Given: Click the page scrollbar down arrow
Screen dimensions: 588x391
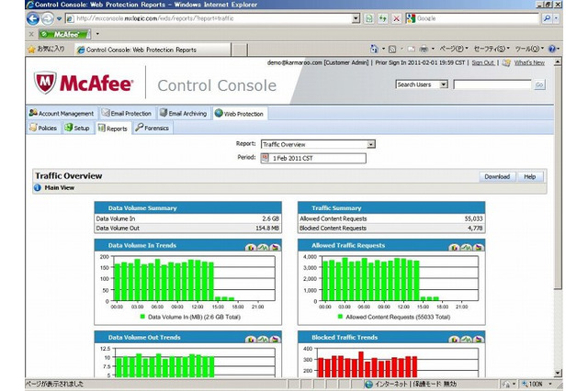Looking at the screenshot, I should pos(558,373).
